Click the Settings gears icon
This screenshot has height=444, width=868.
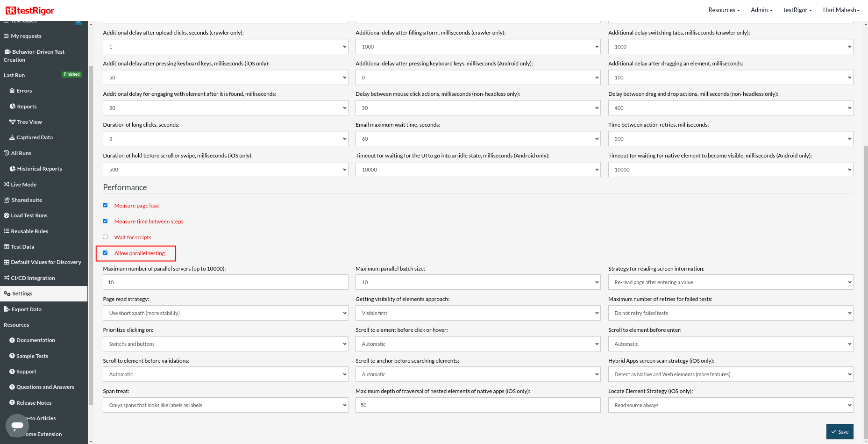click(x=7, y=294)
